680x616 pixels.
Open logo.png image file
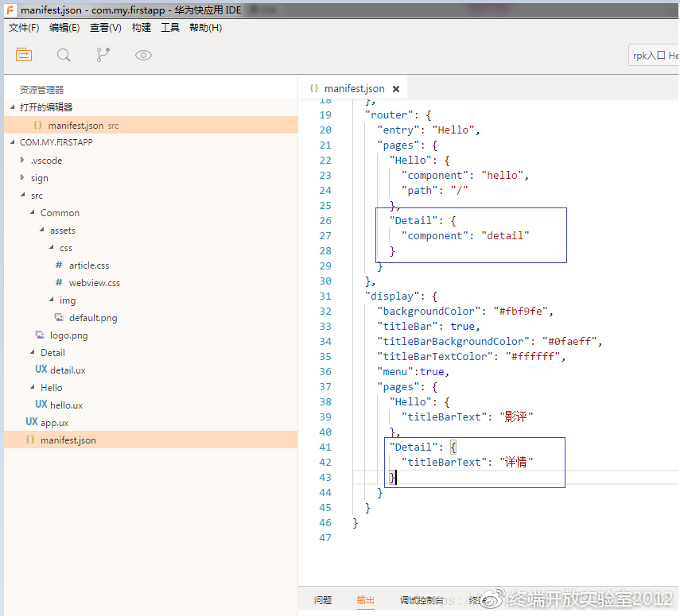point(68,335)
